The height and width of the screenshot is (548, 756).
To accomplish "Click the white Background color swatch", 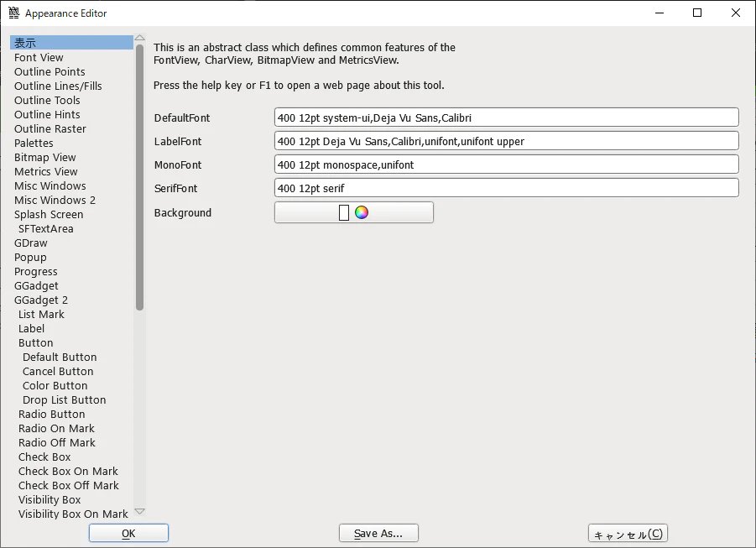I will click(x=344, y=212).
